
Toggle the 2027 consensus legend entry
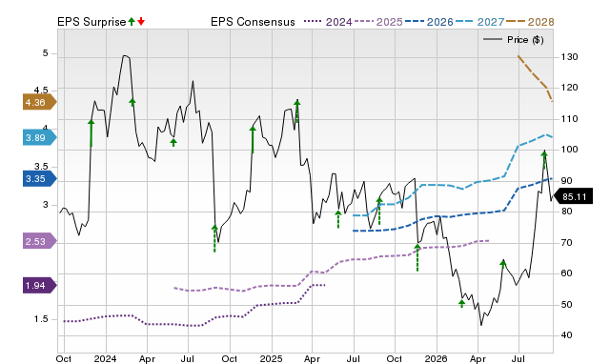(x=479, y=22)
